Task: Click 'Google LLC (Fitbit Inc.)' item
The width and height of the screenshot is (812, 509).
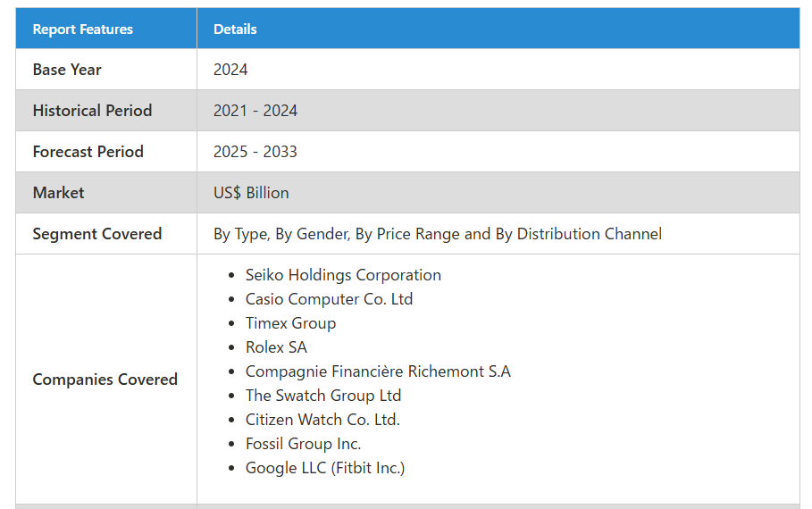Action: pyautogui.click(x=325, y=468)
